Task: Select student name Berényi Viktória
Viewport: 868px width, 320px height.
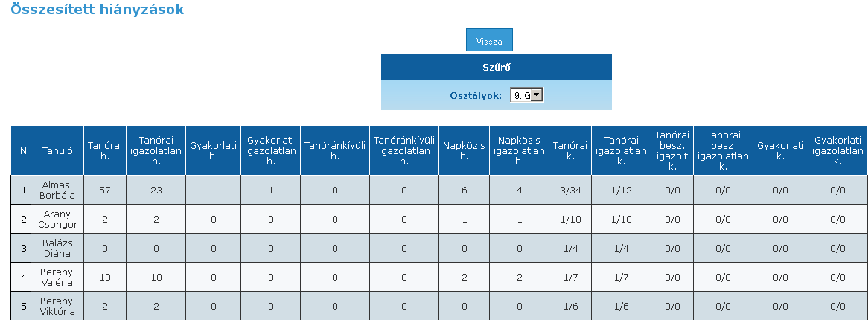Action: (57, 306)
